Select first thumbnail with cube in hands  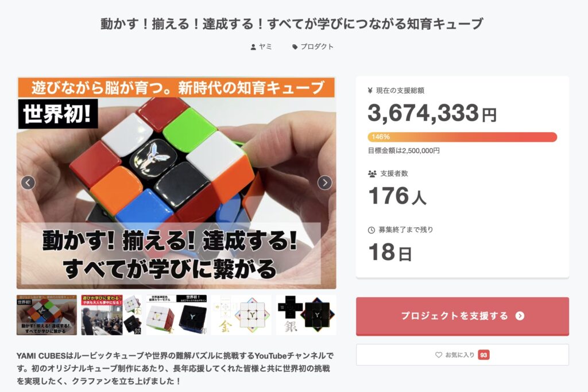click(x=47, y=315)
